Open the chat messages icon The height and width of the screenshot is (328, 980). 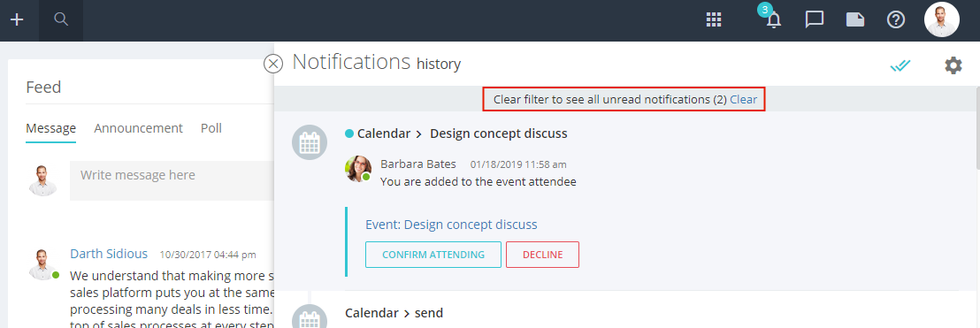[814, 20]
